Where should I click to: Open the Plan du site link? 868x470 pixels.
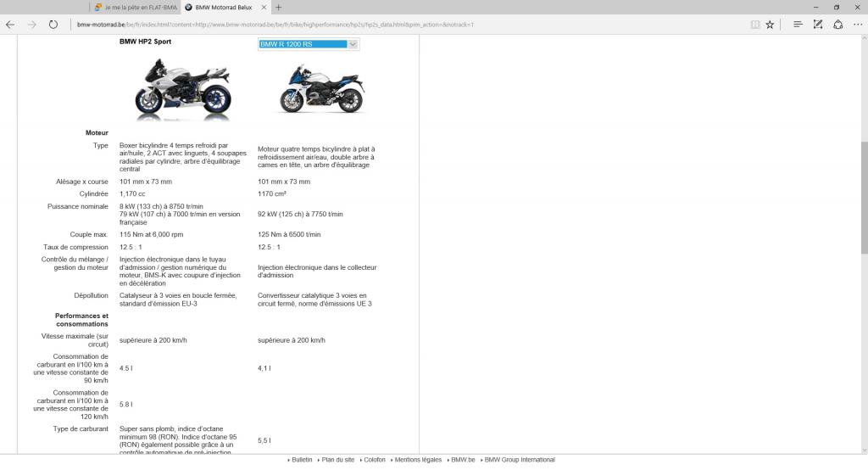[337, 460]
